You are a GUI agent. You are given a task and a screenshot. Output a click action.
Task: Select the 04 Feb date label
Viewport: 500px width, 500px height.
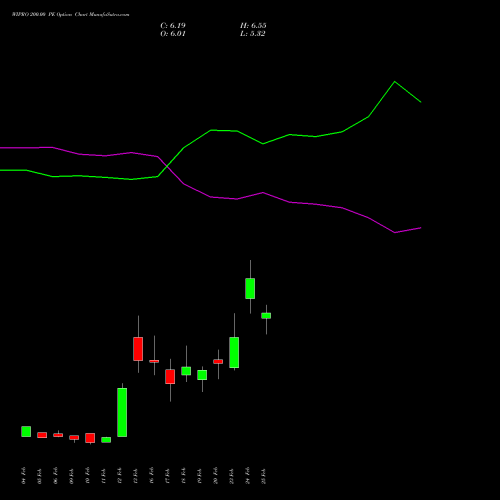coord(24,476)
